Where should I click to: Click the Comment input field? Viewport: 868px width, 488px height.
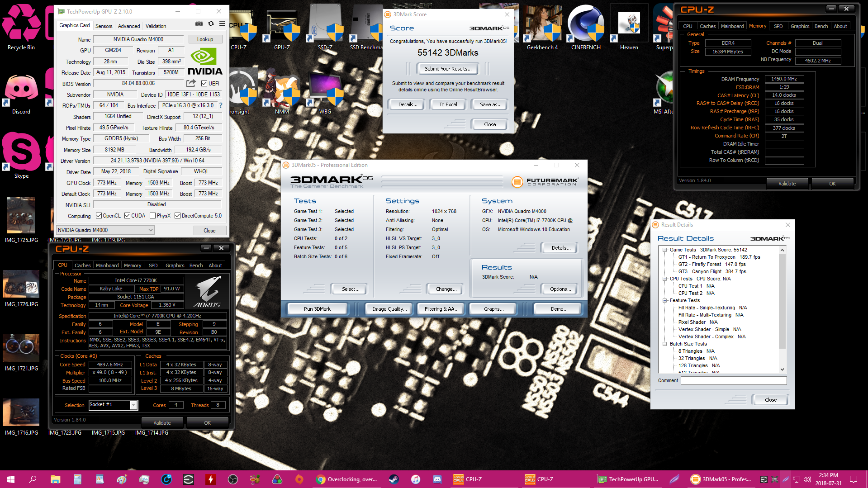tap(734, 380)
